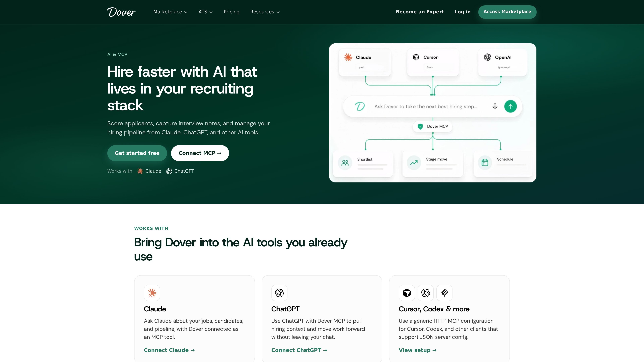
Task: Follow the Connect Claude link
Action: (x=169, y=350)
